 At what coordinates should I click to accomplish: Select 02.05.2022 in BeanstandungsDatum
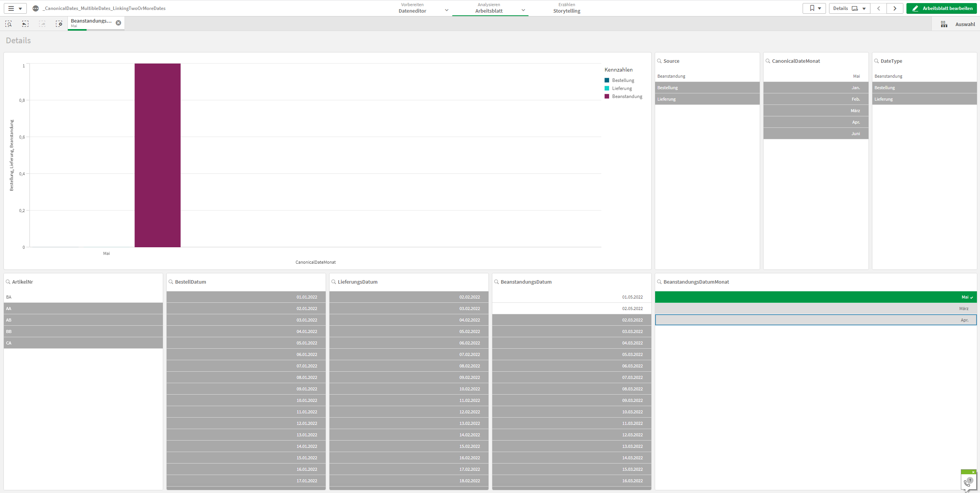click(x=572, y=309)
